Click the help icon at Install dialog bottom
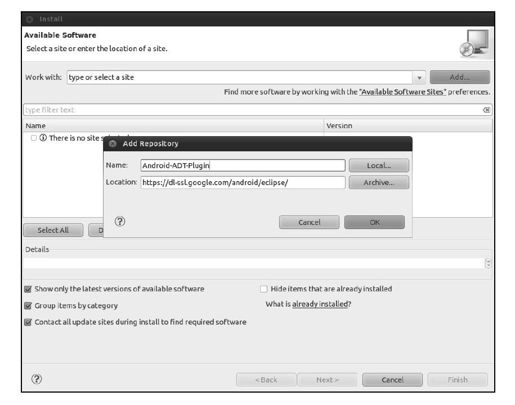 tap(36, 379)
